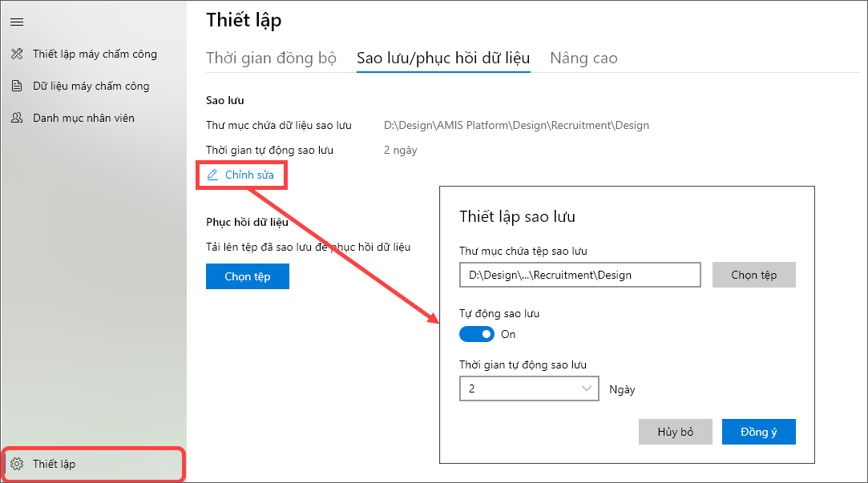Click the backup path D:\Design\AMIS Platform text
This screenshot has height=483, width=868.
[516, 126]
